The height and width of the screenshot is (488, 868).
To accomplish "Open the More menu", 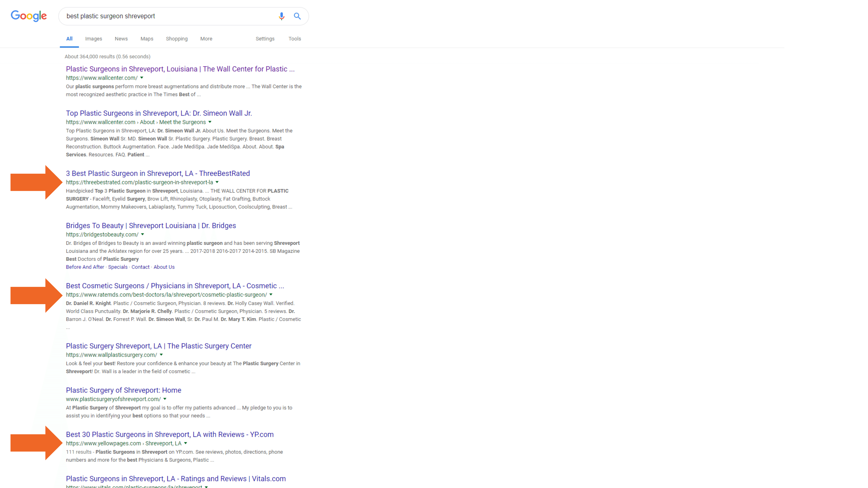I will pos(206,39).
